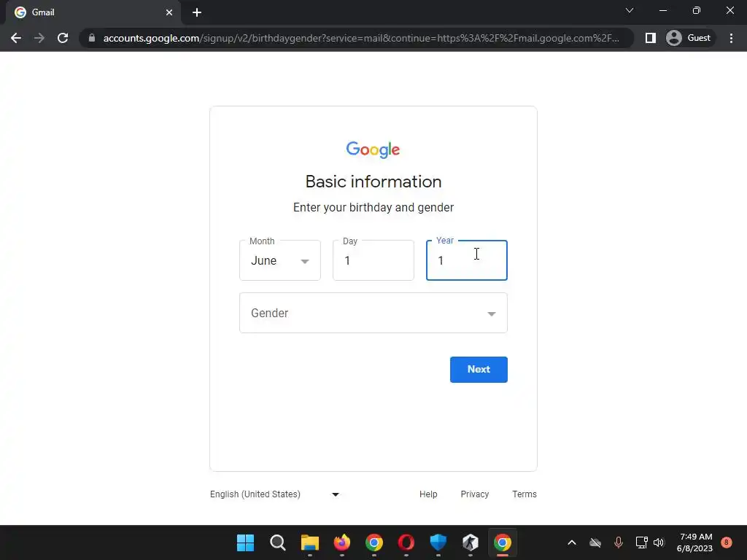The image size is (747, 560).
Task: Restore down the Chrome window
Action: coord(697,10)
